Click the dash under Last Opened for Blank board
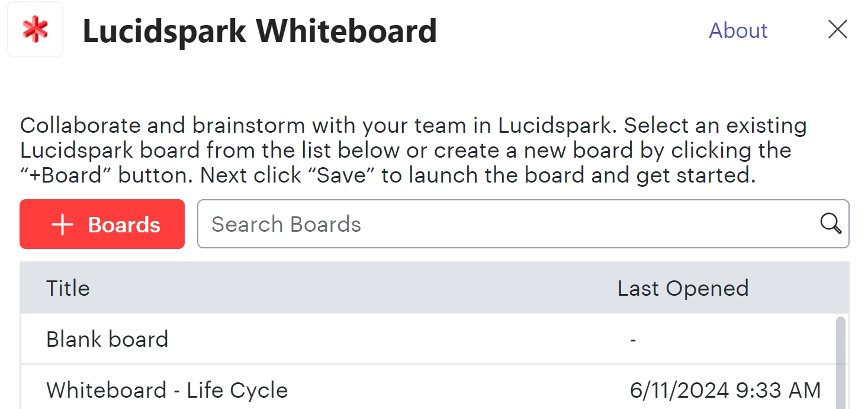The image size is (868, 409). [632, 339]
